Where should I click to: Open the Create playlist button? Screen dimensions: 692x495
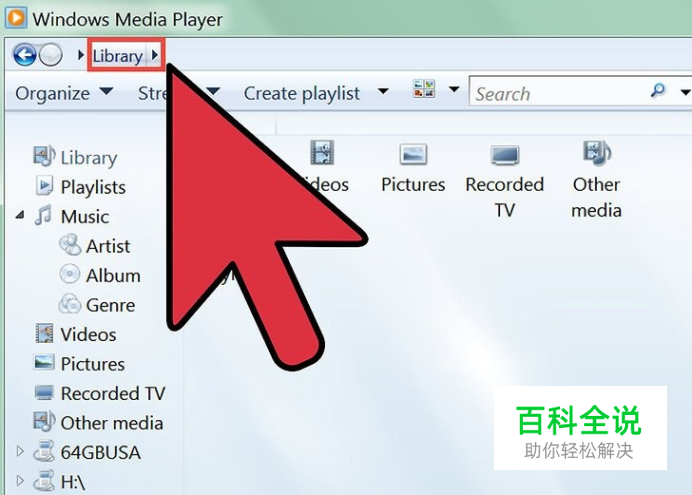click(x=301, y=93)
